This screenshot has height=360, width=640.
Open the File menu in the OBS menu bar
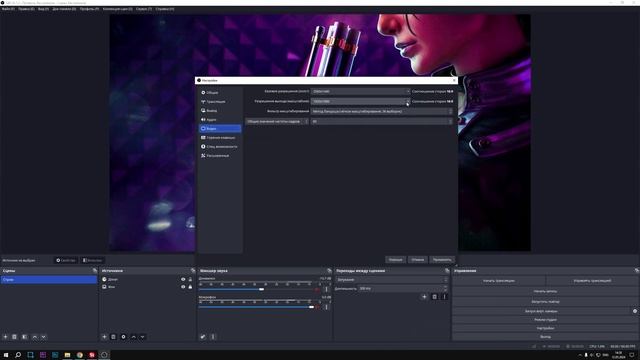[8, 9]
